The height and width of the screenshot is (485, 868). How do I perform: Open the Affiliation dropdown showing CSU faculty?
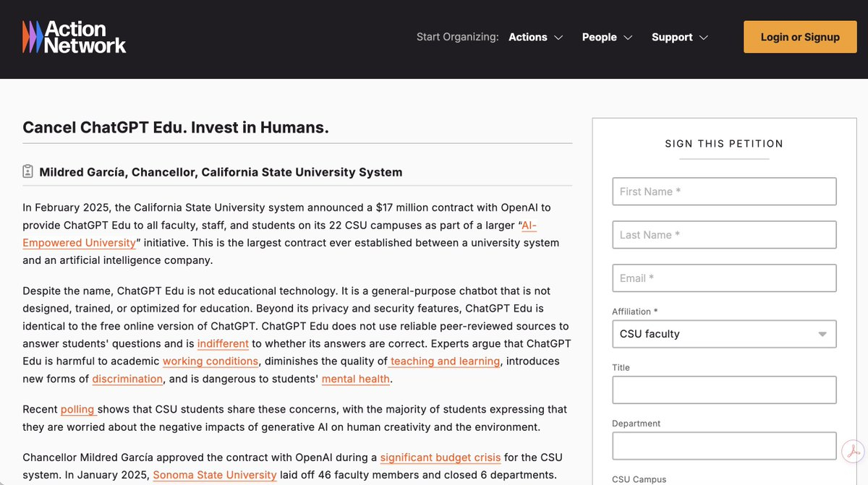[x=723, y=334]
